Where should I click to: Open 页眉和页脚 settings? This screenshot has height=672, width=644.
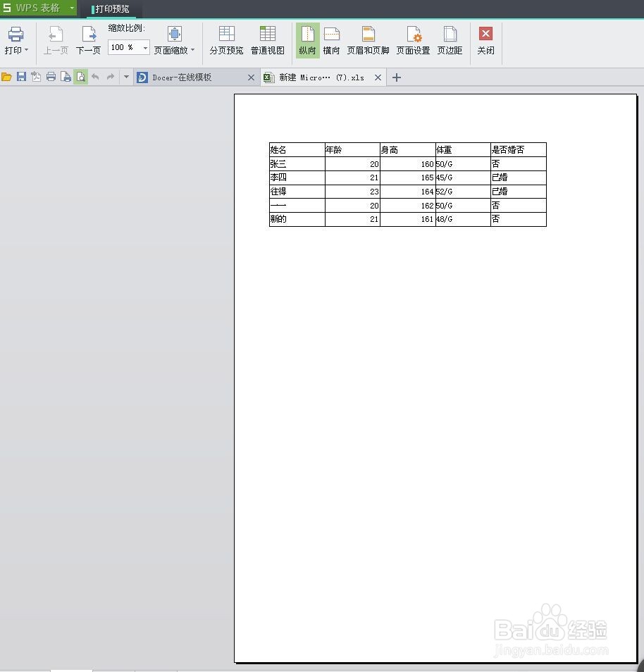(368, 41)
